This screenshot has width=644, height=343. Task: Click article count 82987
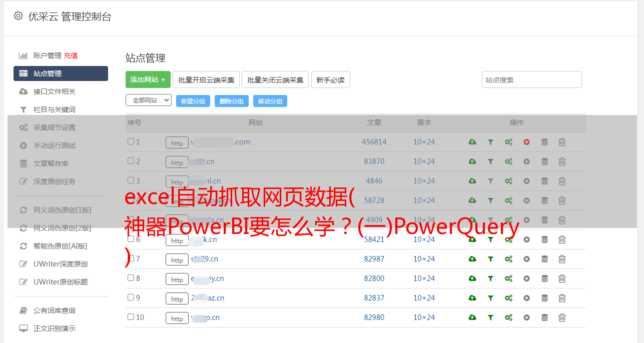pyautogui.click(x=374, y=259)
